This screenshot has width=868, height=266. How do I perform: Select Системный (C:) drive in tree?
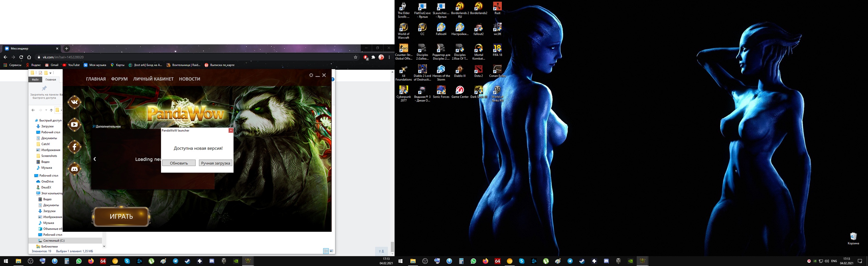click(x=65, y=241)
